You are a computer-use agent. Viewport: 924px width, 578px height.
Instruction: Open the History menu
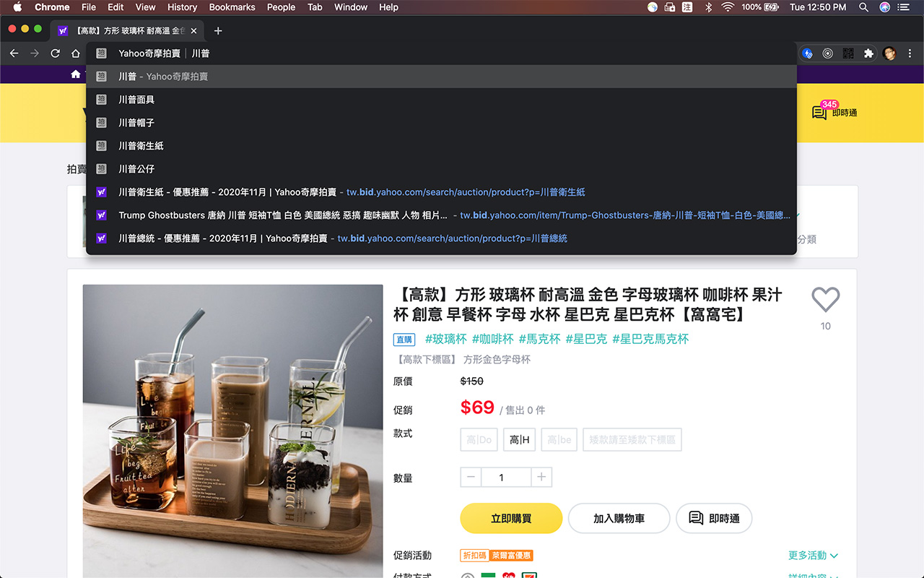[182, 7]
